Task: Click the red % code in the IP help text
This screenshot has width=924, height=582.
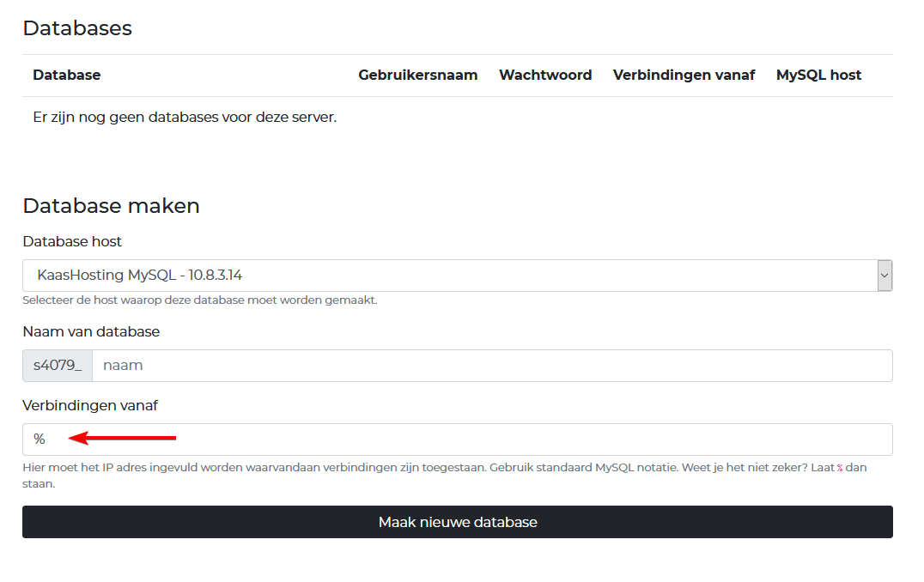Action: tap(840, 469)
